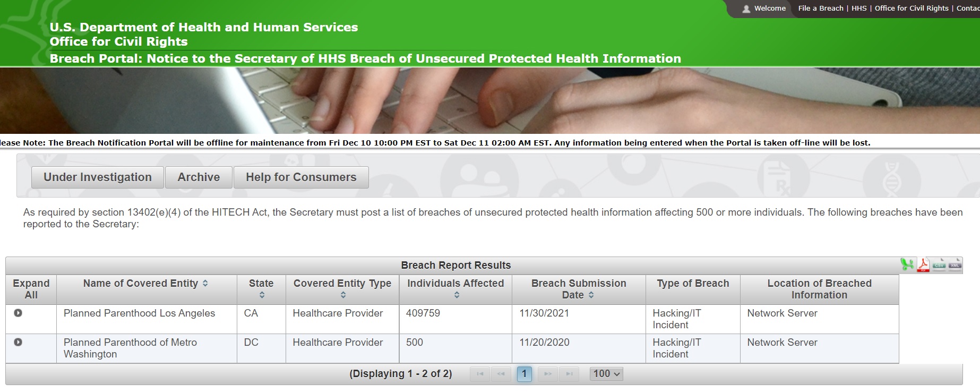Click the Displaying 1 - 2 of 2 text
The image size is (980, 392).
pyautogui.click(x=401, y=374)
